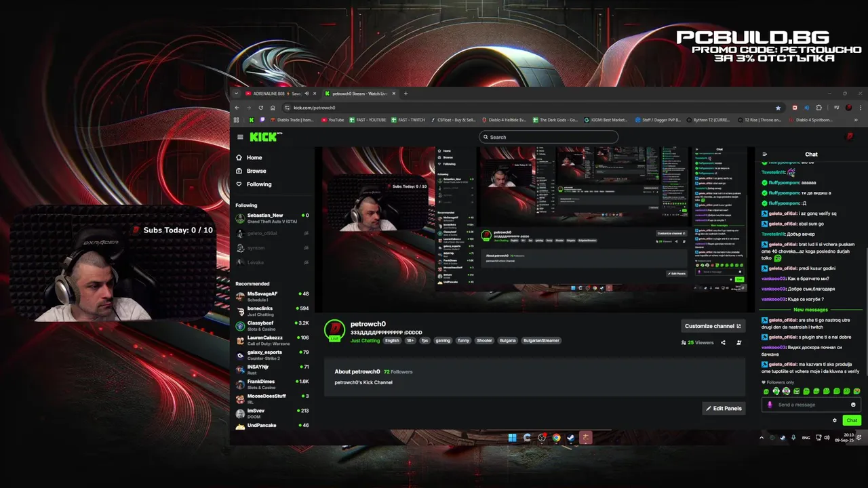Click New messages divider in chat

(810, 310)
